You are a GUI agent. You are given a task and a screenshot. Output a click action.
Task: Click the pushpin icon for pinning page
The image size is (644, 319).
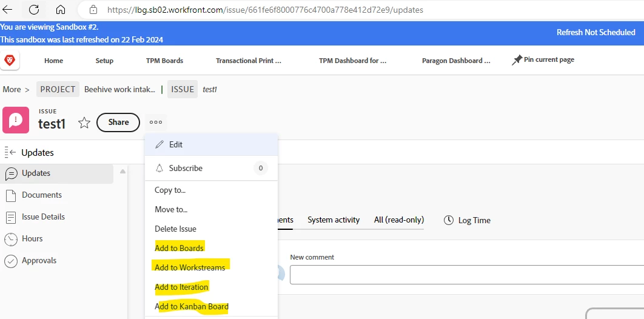pos(517,60)
